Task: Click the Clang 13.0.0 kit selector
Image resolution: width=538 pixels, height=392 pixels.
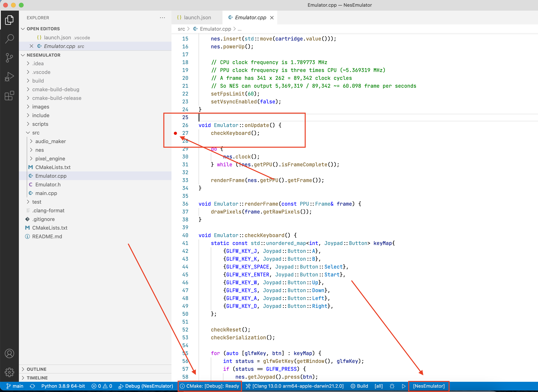Action: point(295,386)
